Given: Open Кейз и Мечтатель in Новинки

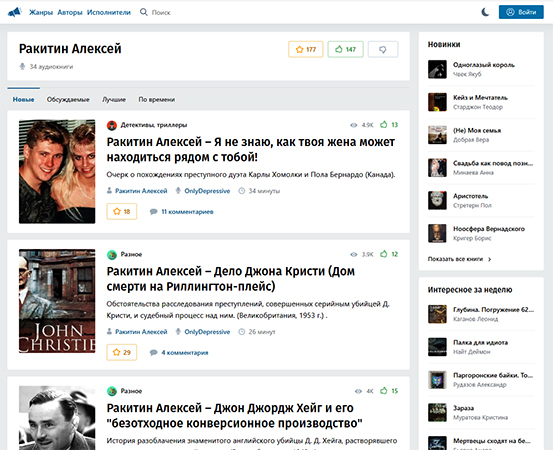Looking at the screenshot, I should pyautogui.click(x=480, y=98).
